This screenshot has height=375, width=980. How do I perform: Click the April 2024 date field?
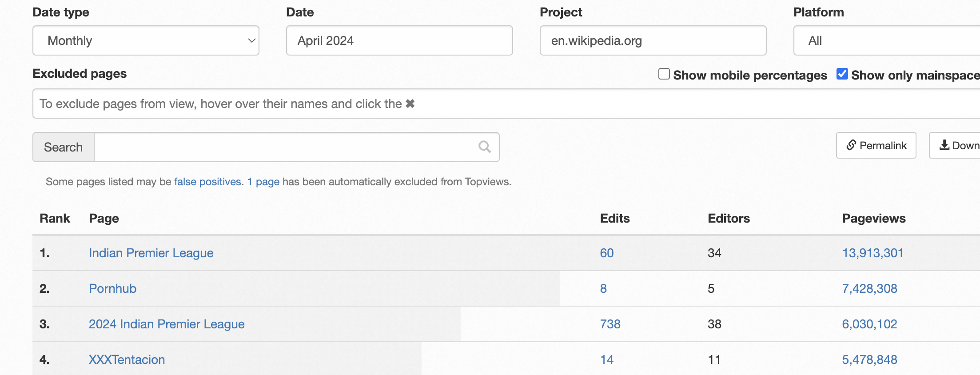coord(399,40)
